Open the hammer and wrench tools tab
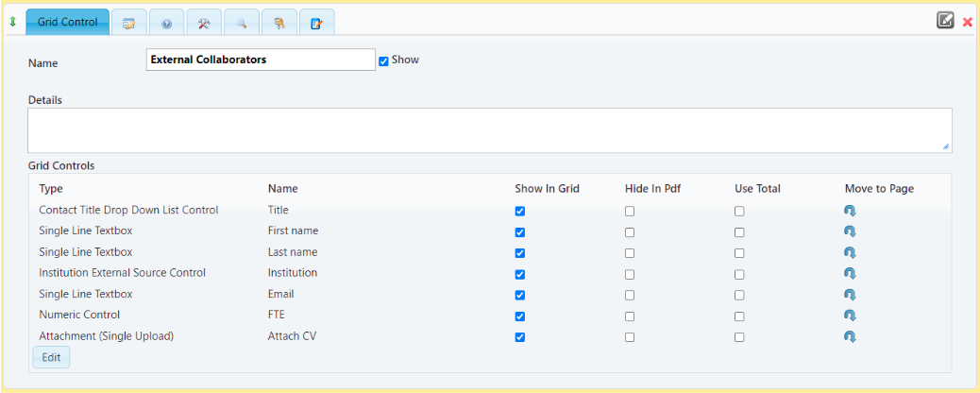Screen dimensions: 980x393 pyautogui.click(x=204, y=23)
